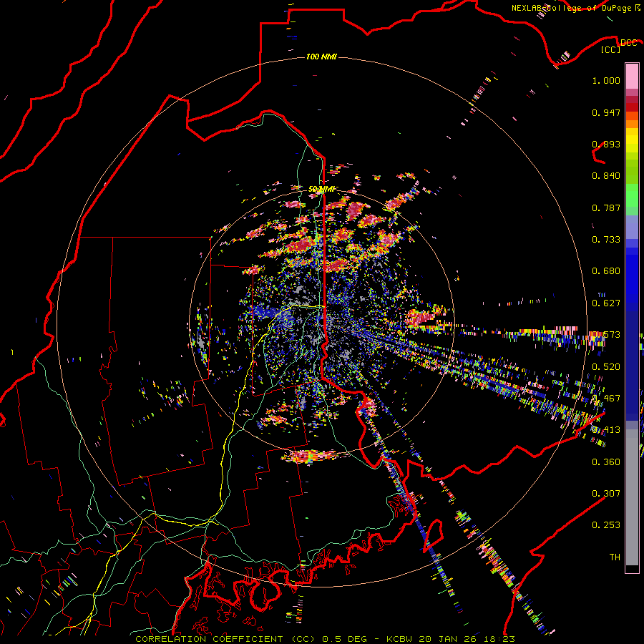
Task: Click the 0.947 scale value
Action: [x=606, y=112]
